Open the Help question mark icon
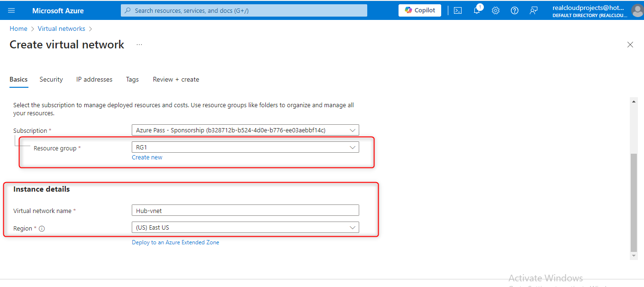Viewport: 644px width, 287px height. [515, 10]
